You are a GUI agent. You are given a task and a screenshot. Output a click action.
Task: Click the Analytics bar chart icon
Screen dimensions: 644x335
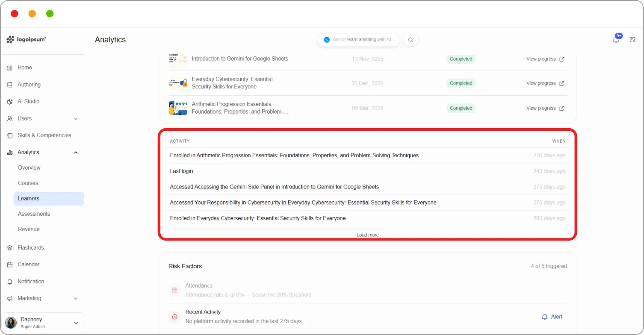coord(10,153)
